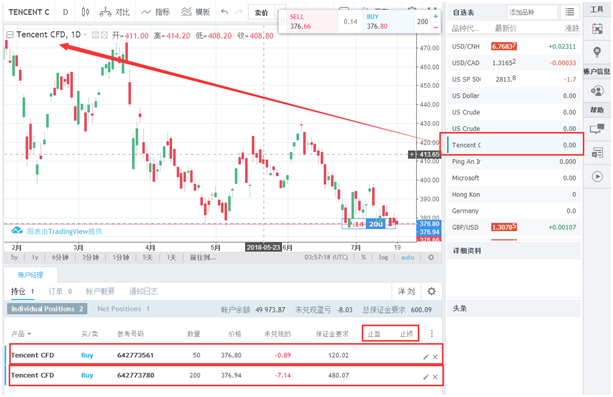
Task: Open the account info person icon
Action: [597, 91]
